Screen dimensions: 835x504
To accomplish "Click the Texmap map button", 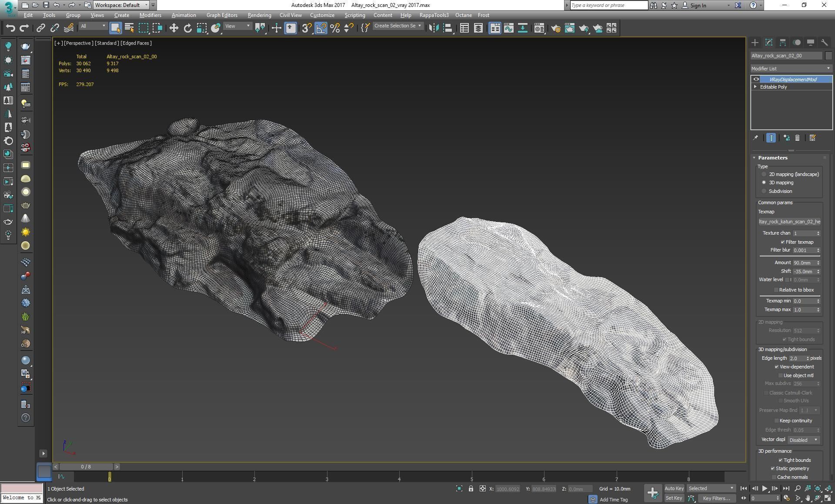I will click(789, 222).
